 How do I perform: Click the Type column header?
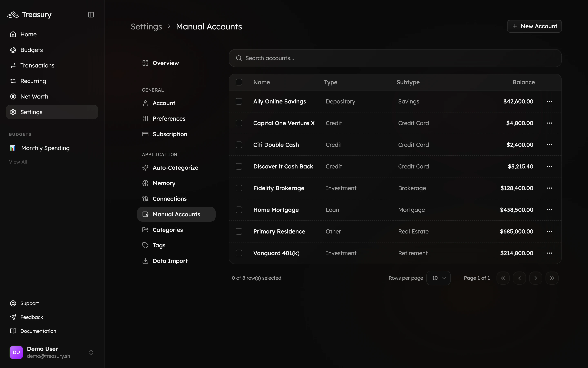click(x=331, y=82)
